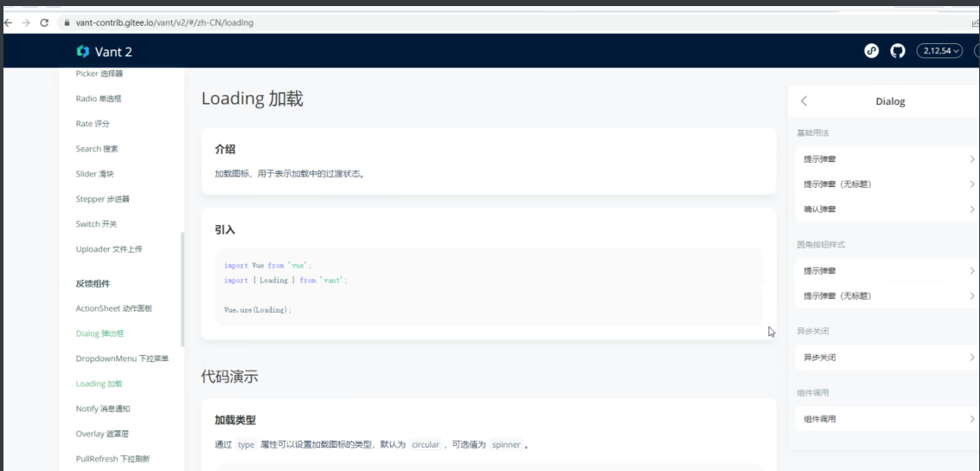The width and height of the screenshot is (980, 471).
Task: Open the mini program link icon in header
Action: tap(871, 51)
